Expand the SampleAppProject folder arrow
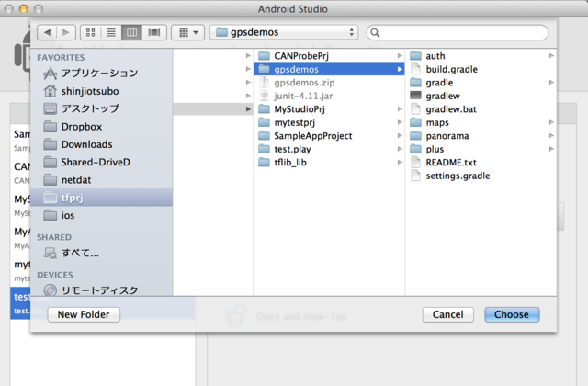Image resolution: width=588 pixels, height=386 pixels. tap(400, 136)
